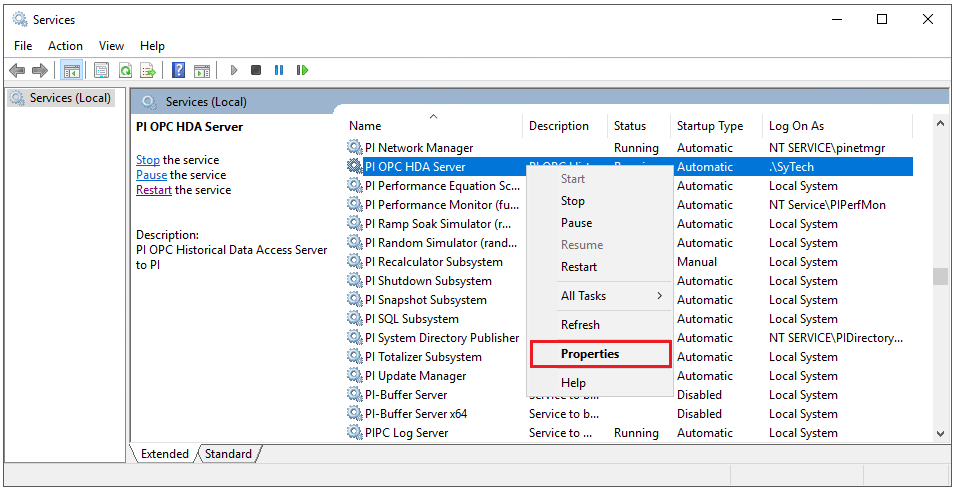Expand All Tasks submenu in context menu
The image size is (955, 490).
pyautogui.click(x=600, y=296)
